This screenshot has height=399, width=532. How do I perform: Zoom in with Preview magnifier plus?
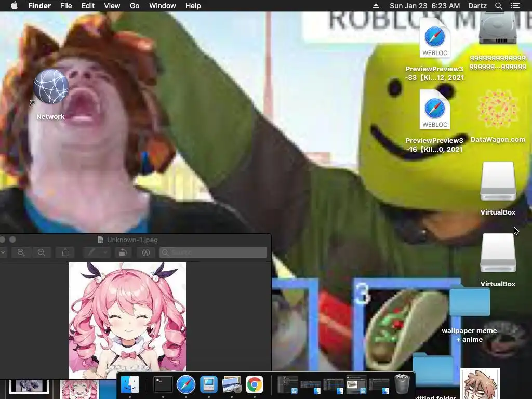[42, 252]
